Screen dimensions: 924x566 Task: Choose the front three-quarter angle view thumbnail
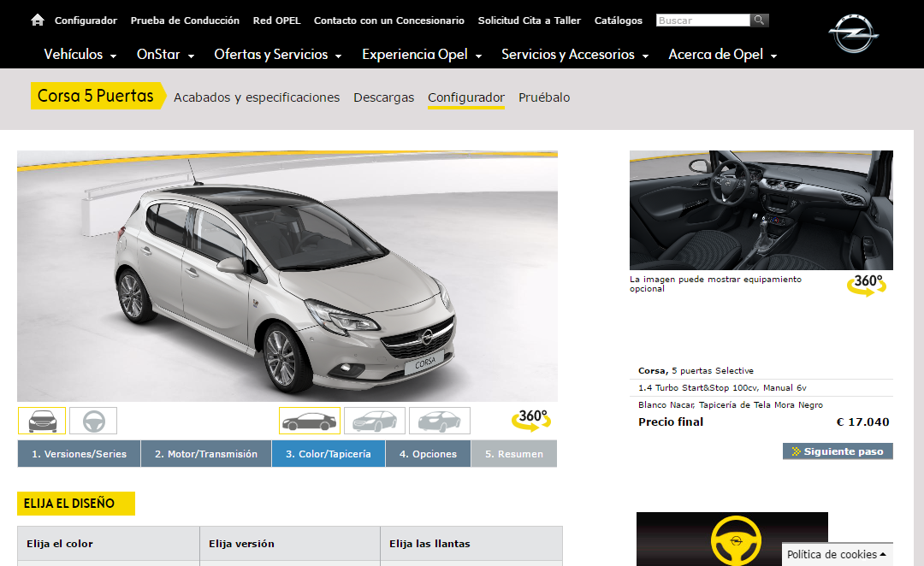click(374, 421)
